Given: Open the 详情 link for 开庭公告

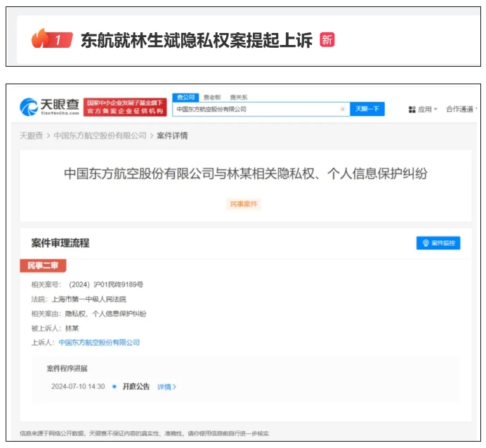Looking at the screenshot, I should 166,387.
